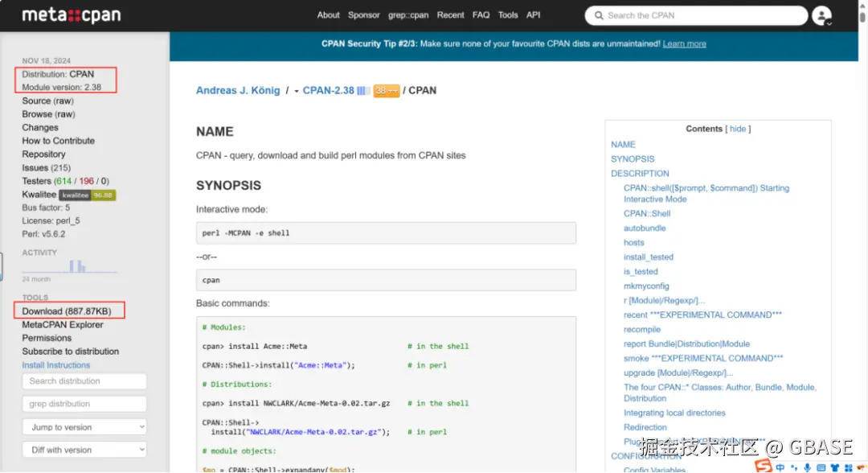Open the Diff with version dropdown
Viewport: 868px width, 473px height.
point(84,450)
